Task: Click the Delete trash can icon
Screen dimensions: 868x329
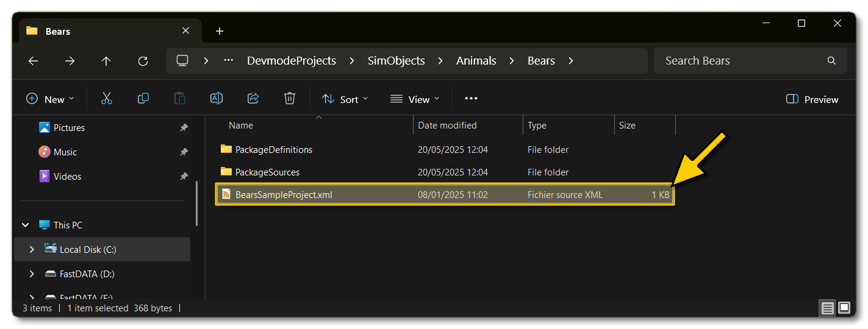Action: click(290, 99)
